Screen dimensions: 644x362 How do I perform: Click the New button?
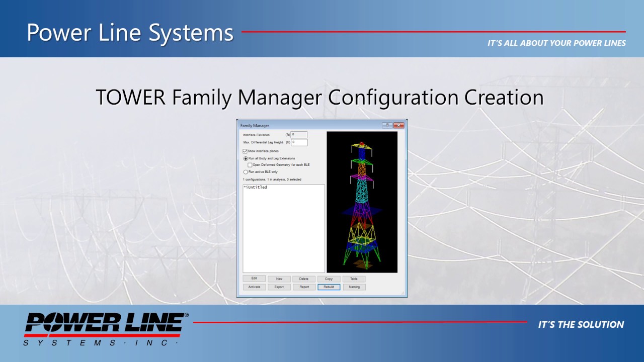click(279, 279)
